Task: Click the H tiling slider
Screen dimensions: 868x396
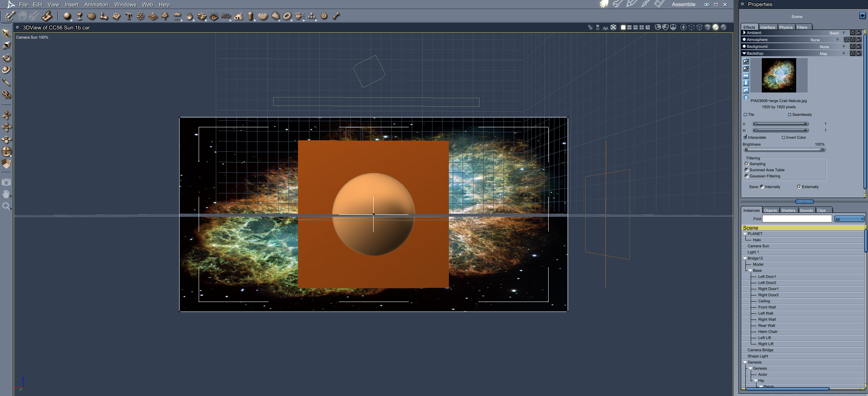Action: pyautogui.click(x=781, y=130)
